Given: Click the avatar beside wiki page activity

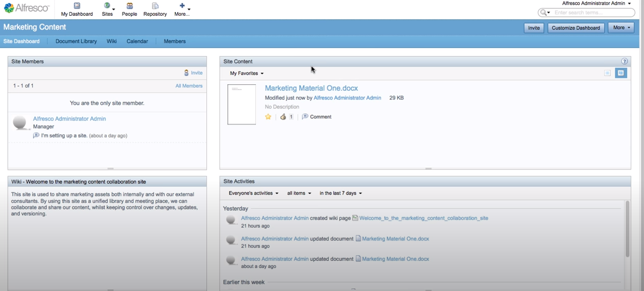Looking at the screenshot, I should click(x=231, y=220).
